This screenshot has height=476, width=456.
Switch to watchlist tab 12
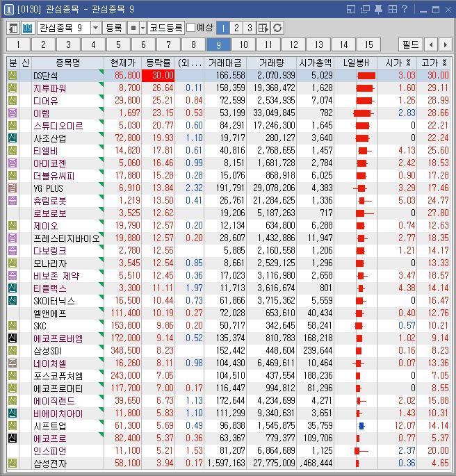tap(293, 44)
